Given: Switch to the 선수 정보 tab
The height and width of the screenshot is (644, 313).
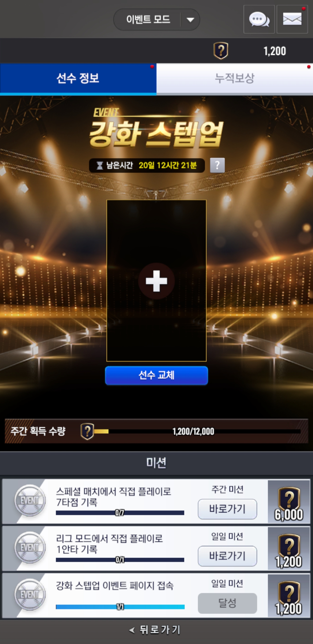Looking at the screenshot, I should tap(78, 78).
